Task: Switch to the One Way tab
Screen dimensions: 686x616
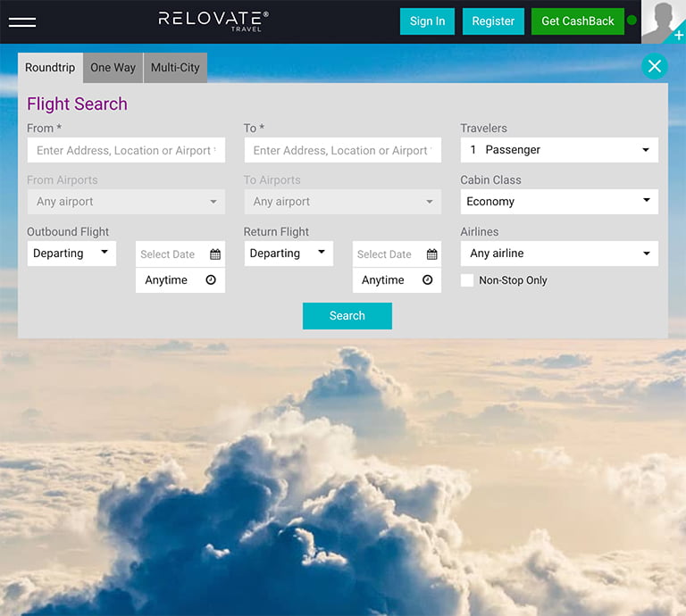Action: pyautogui.click(x=113, y=68)
